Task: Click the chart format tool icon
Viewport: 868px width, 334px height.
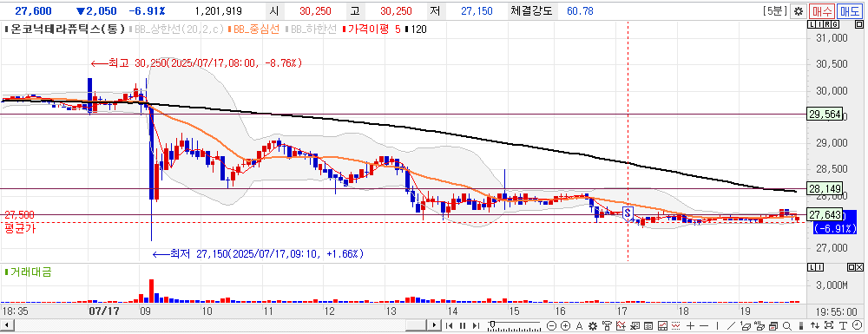Action: 607,325
